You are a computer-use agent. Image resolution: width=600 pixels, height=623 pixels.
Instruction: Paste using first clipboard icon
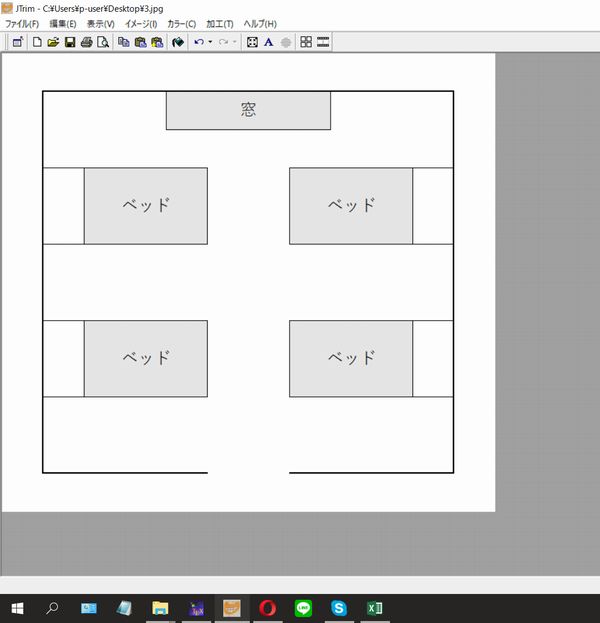coord(140,42)
